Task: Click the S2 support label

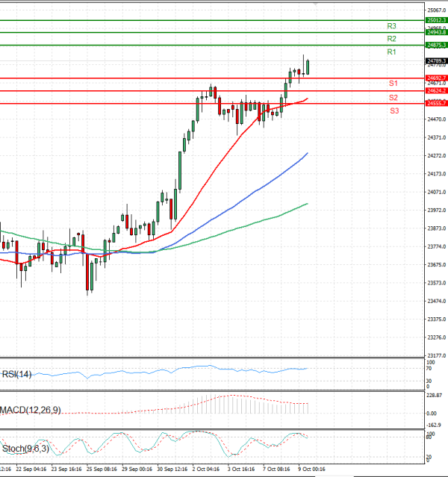Action: click(393, 98)
